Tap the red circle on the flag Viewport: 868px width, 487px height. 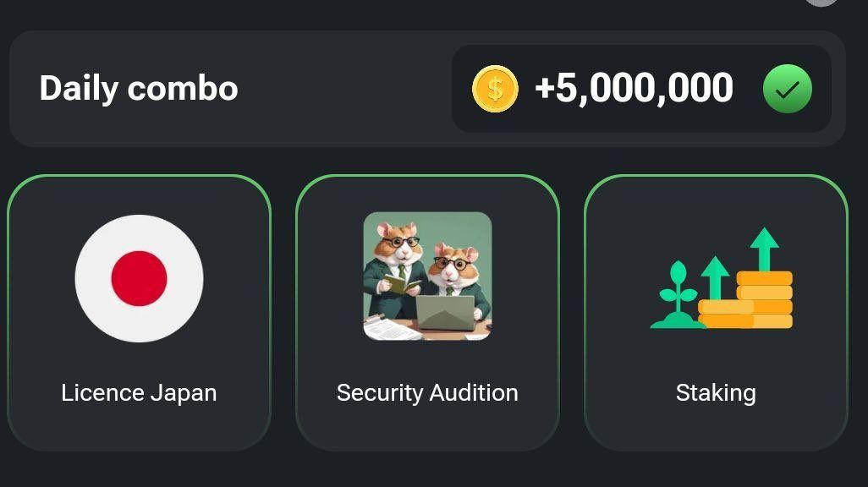pos(139,278)
